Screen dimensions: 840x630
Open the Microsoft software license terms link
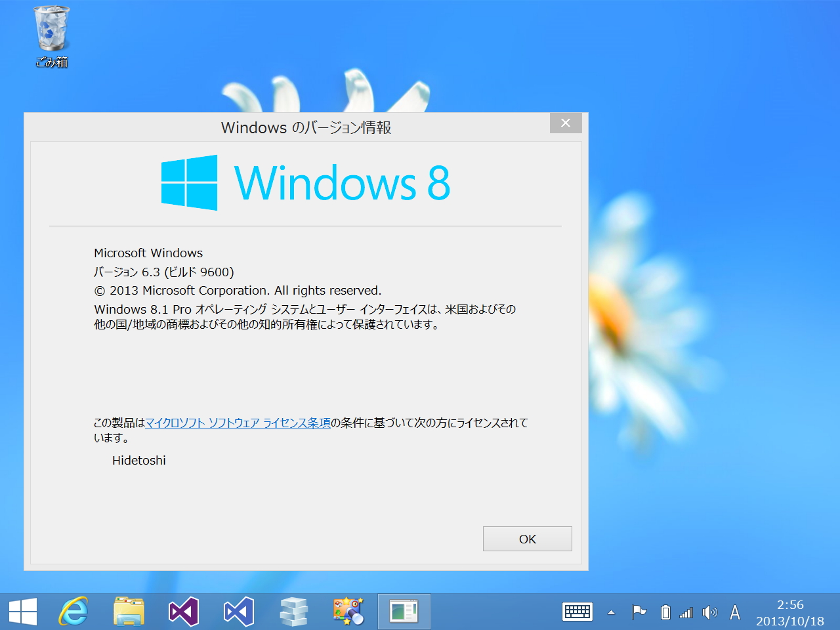pos(237,423)
